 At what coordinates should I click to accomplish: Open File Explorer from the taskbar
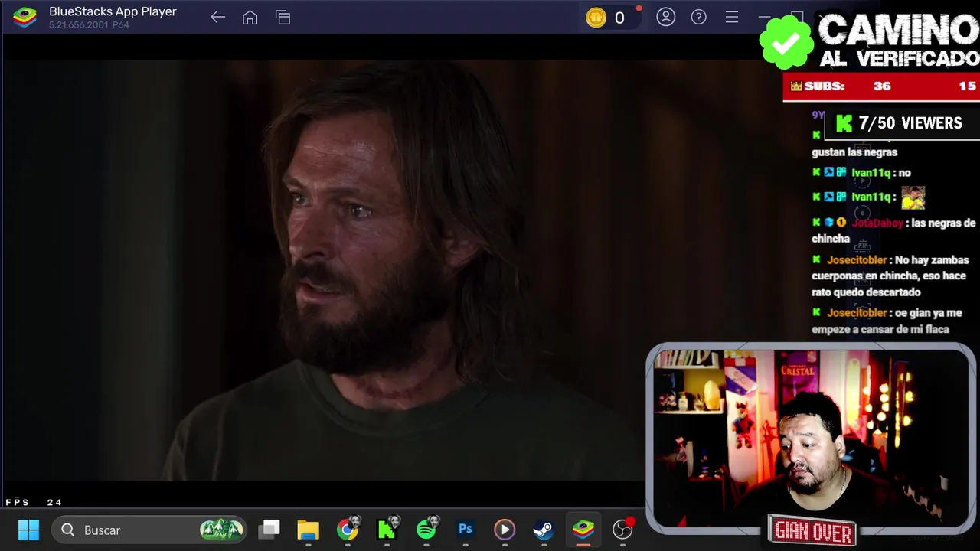(x=308, y=530)
